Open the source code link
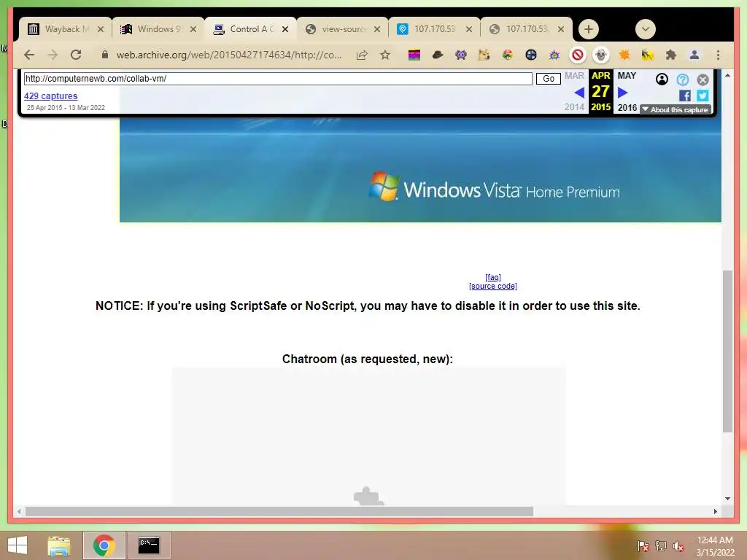This screenshot has width=747, height=560. coord(493,286)
